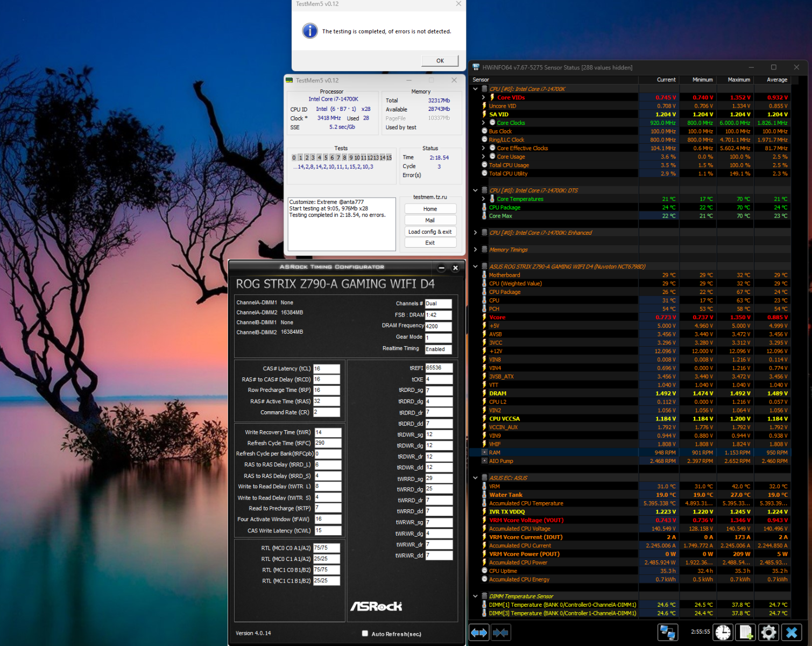
Task: Click HWiNFO expand columns arrows button
Action: (x=479, y=633)
